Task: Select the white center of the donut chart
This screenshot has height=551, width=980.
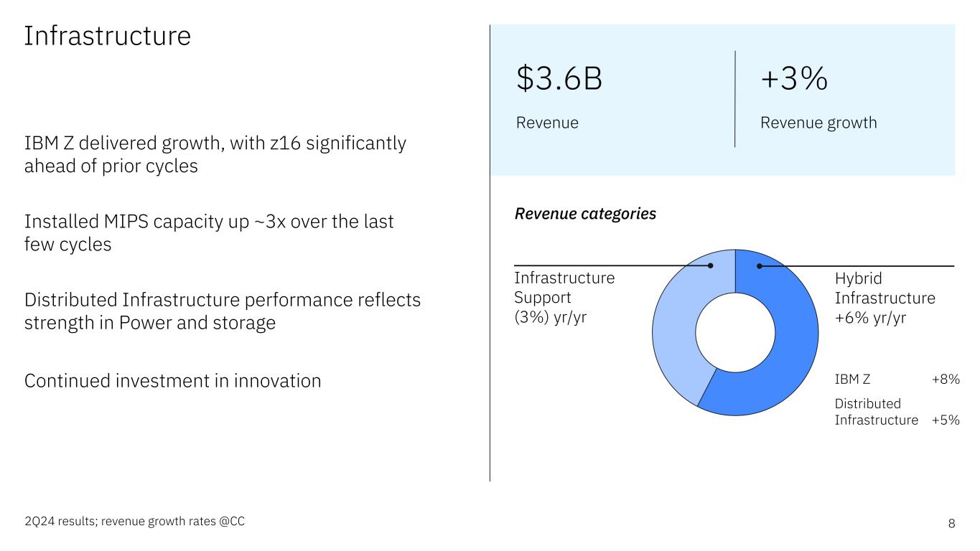Action: coord(735,333)
